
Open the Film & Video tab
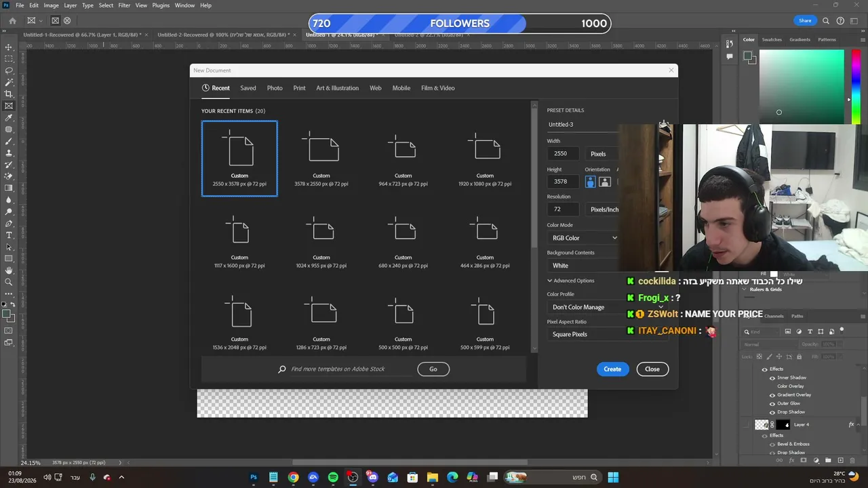tap(438, 88)
